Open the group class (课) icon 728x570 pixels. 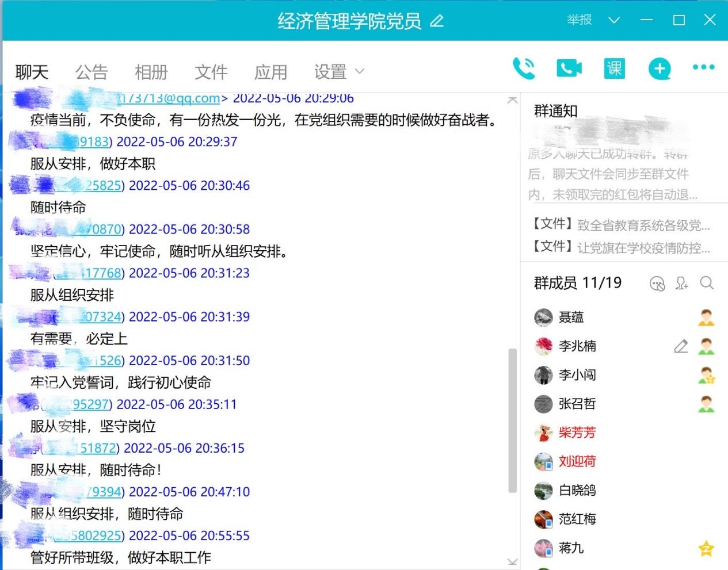pos(614,68)
